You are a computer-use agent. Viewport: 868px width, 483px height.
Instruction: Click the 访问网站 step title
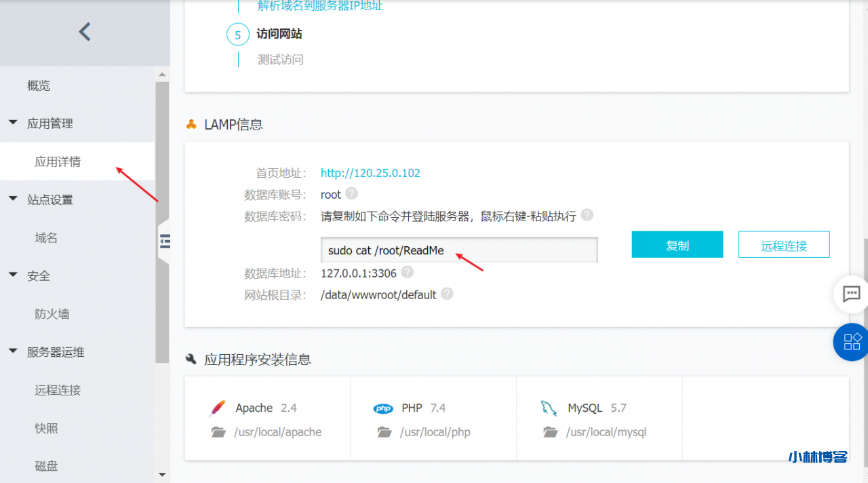(279, 34)
